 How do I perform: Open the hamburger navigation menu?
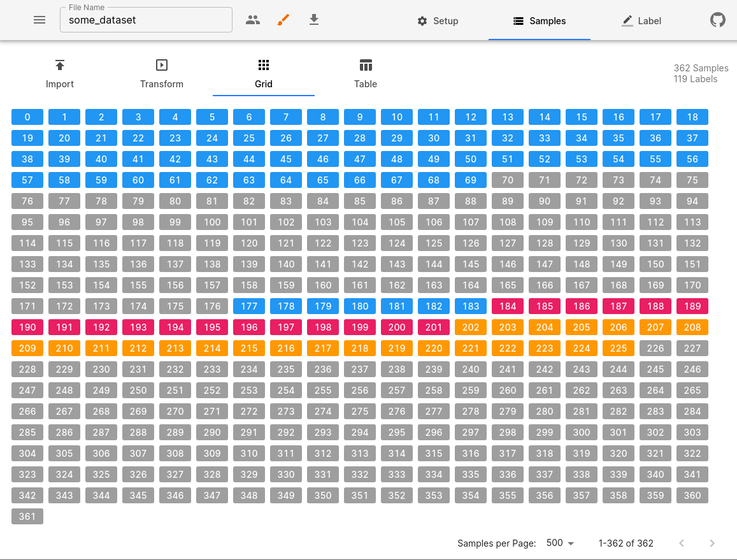coord(39,20)
